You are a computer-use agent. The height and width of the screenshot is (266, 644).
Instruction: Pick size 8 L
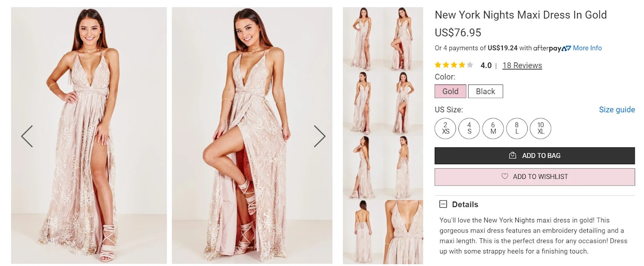(517, 128)
